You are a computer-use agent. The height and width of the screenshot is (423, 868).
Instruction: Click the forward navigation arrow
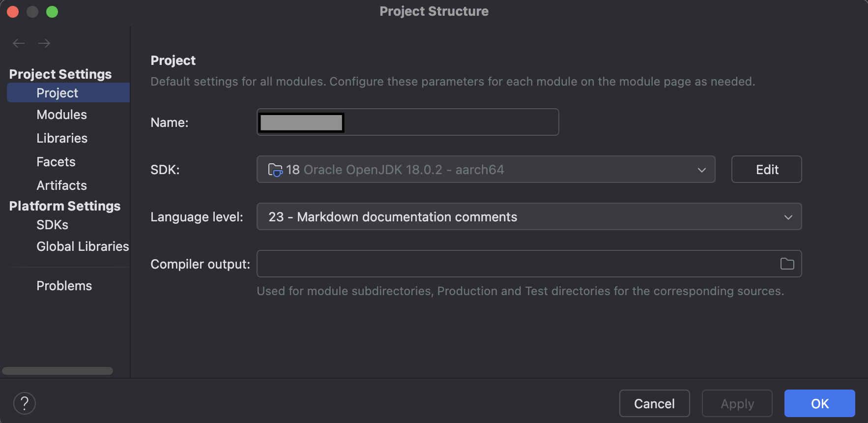(x=44, y=43)
